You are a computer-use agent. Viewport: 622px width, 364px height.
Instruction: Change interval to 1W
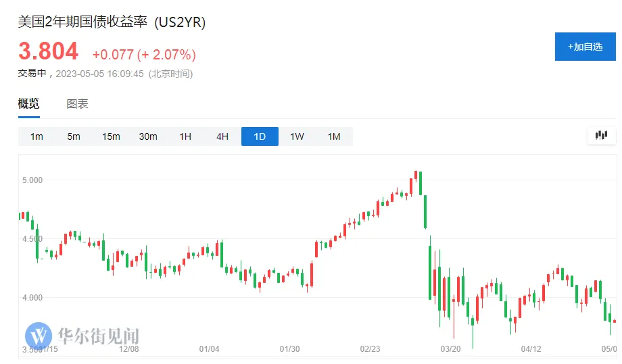[x=297, y=136]
